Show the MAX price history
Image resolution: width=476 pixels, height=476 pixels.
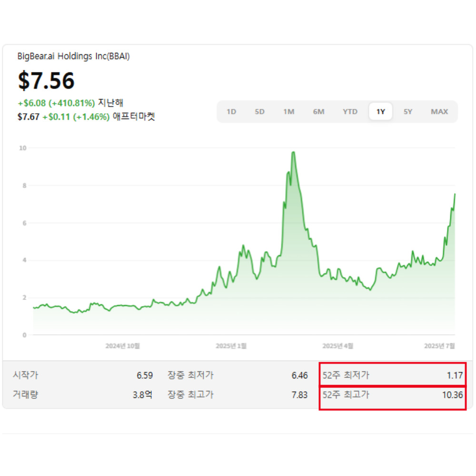tap(439, 112)
